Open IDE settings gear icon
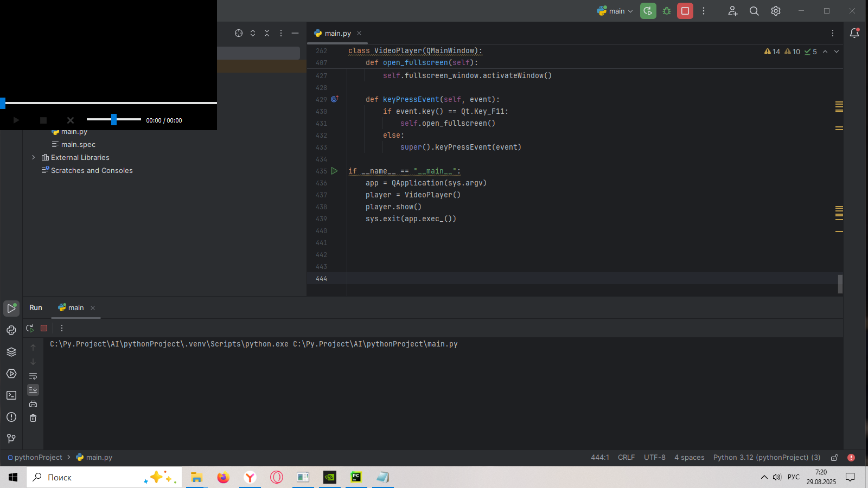868x488 pixels. 776,11
